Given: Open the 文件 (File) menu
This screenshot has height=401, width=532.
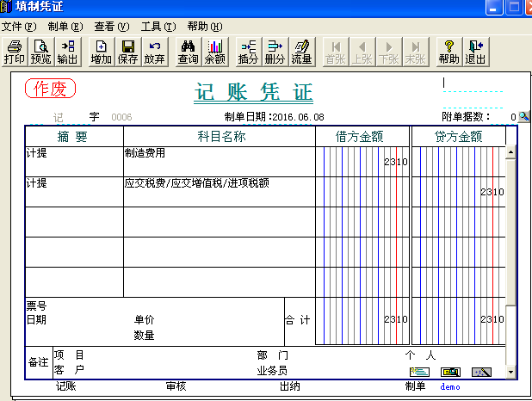Looking at the screenshot, I should 18,27.
